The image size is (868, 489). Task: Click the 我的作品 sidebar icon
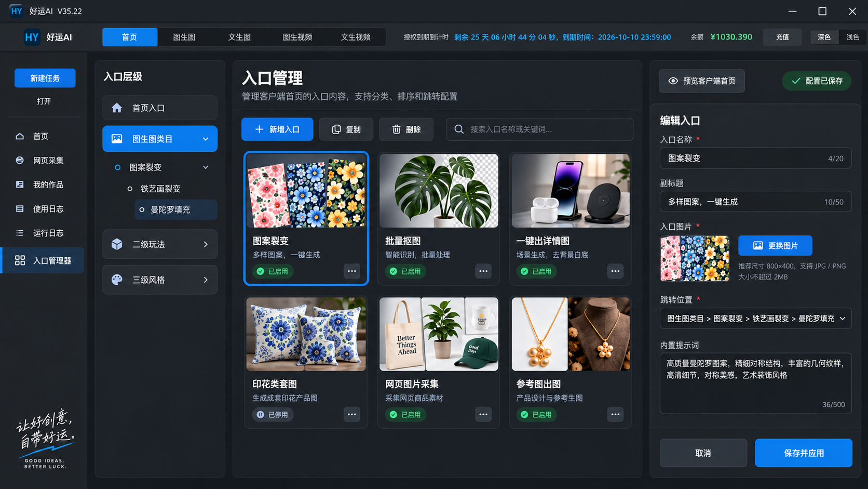click(20, 184)
